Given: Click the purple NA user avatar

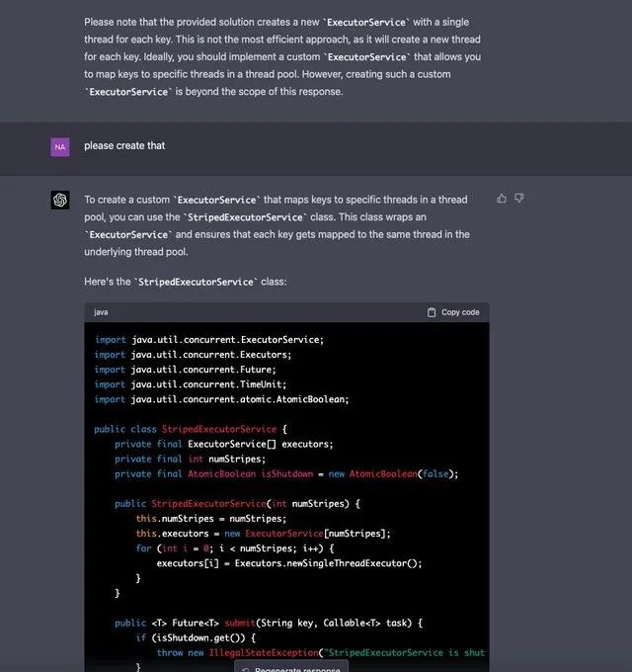Looking at the screenshot, I should point(60,147).
